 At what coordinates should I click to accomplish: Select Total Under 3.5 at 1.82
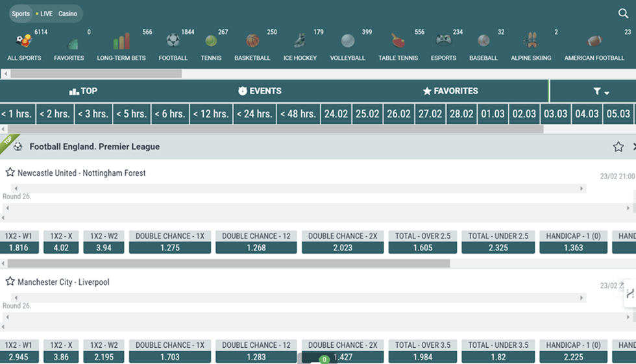[498, 351]
